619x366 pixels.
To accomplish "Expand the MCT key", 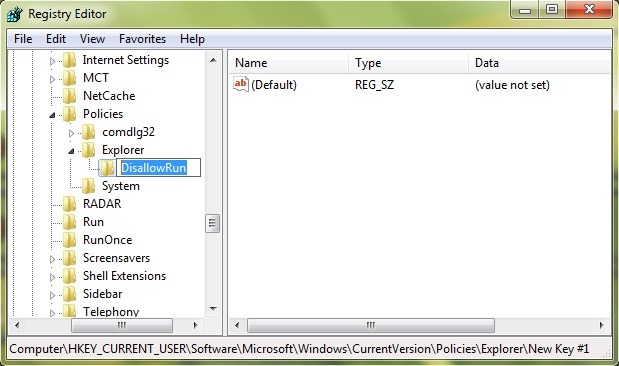I will tap(52, 79).
